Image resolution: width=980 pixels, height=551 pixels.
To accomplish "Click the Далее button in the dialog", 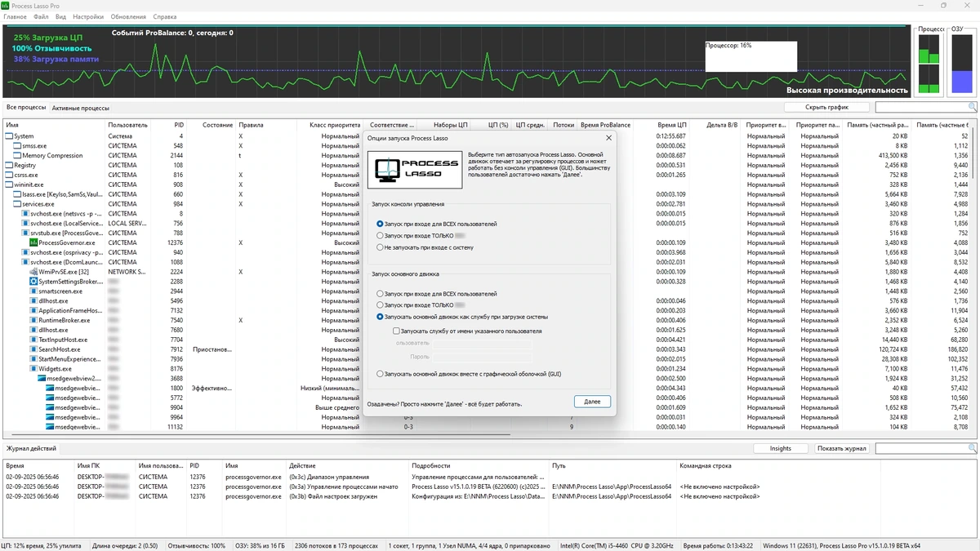I will click(x=592, y=402).
